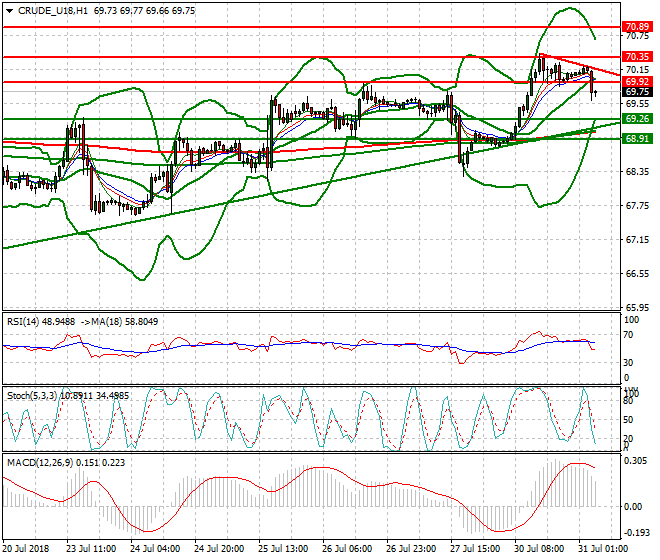
Task: Click the 66.55 price axis label
Action: [x=637, y=274]
